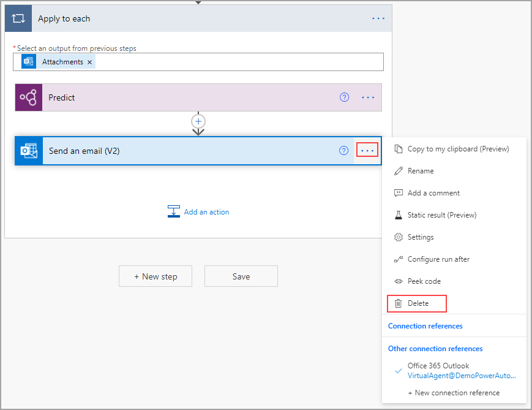Click the pencil icon next to Rename
The height and width of the screenshot is (410, 532).
click(x=399, y=171)
